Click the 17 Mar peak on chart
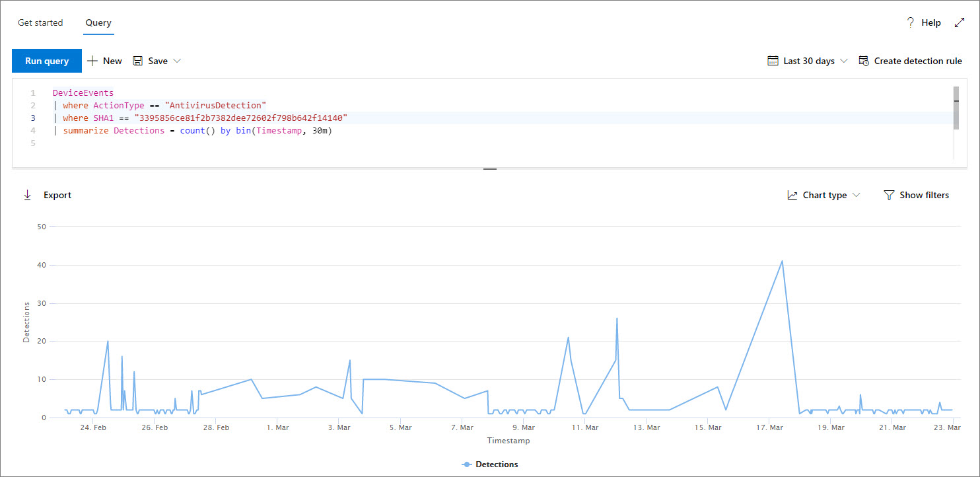This screenshot has height=477, width=980. click(782, 261)
